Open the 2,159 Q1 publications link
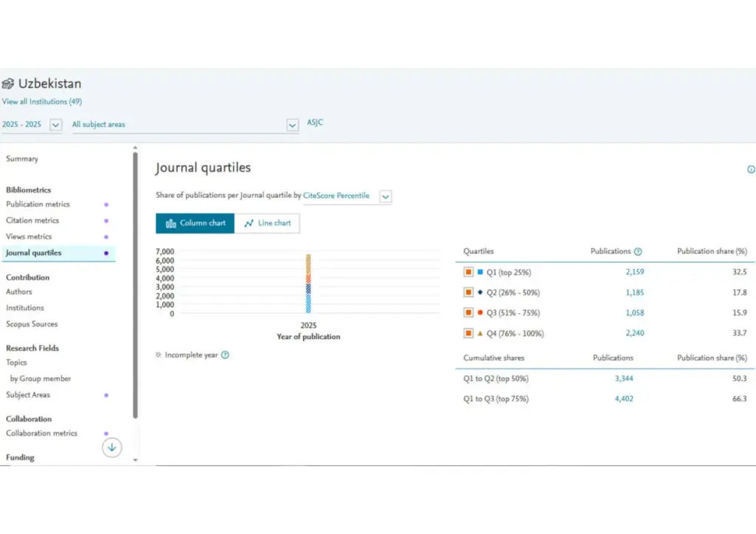 [634, 273]
